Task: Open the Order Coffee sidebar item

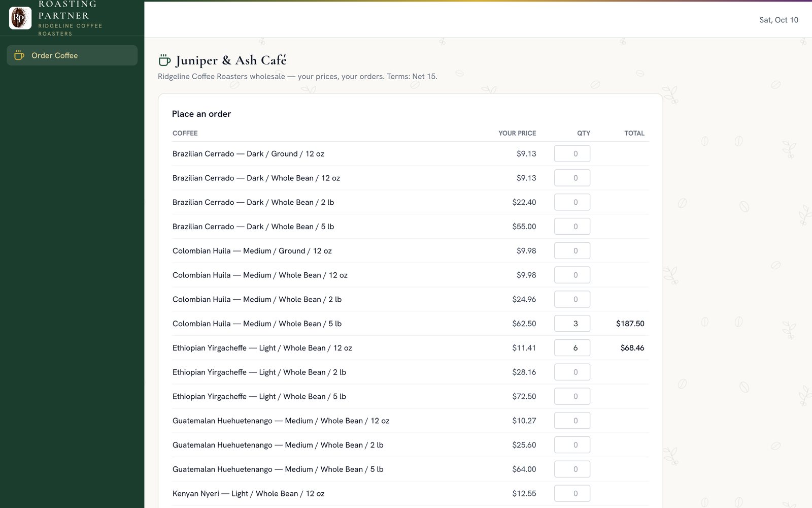Action: [72, 55]
